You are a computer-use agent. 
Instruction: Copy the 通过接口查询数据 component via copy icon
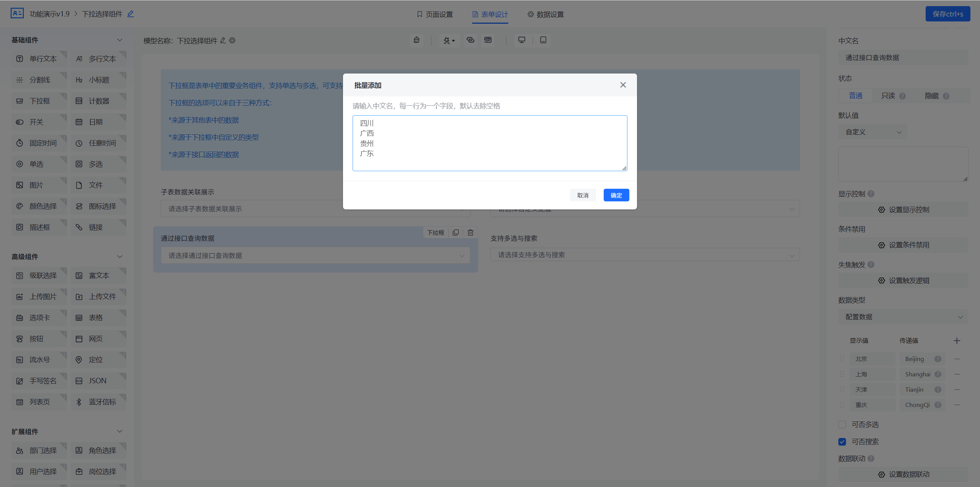455,232
